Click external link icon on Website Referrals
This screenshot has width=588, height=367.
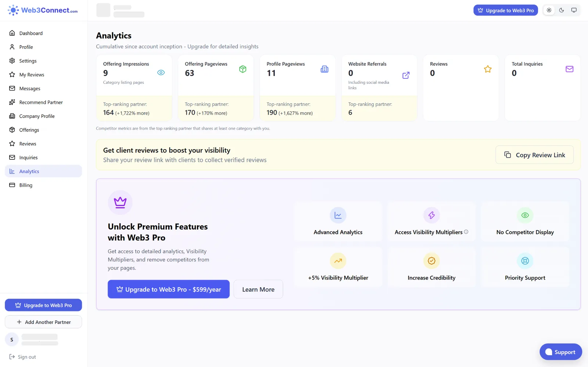[406, 75]
